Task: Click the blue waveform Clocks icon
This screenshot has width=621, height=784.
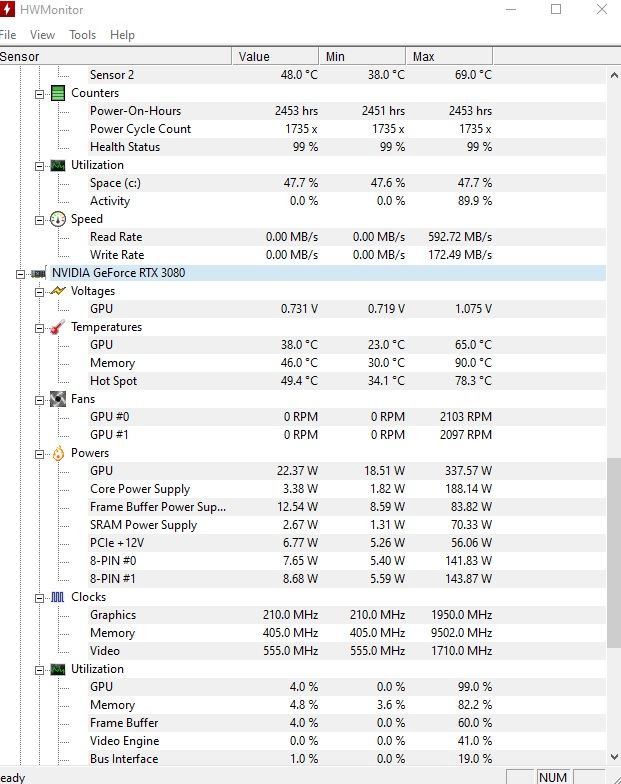Action: pos(58,597)
